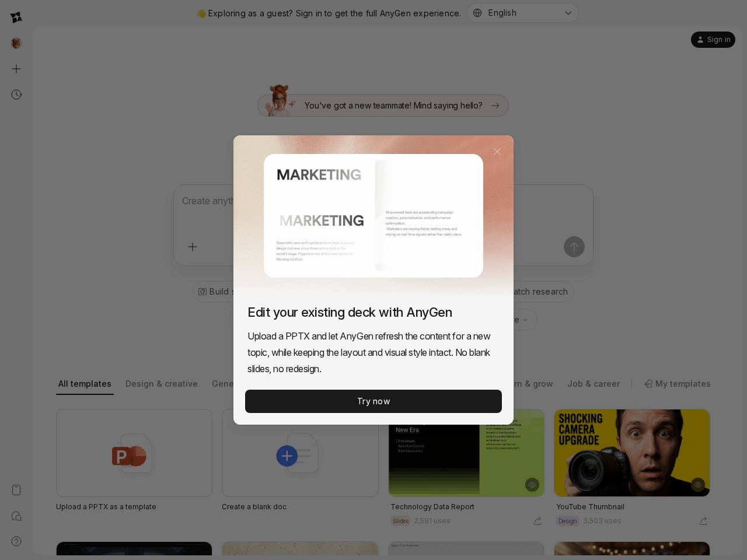Viewport: 747px width, 560px height.
Task: Select the Job & career tab
Action: point(594,384)
